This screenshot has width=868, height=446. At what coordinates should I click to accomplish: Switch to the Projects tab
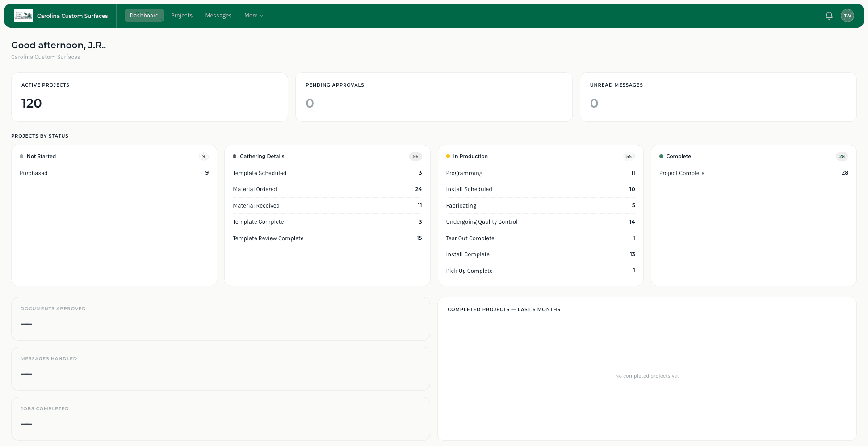point(182,16)
